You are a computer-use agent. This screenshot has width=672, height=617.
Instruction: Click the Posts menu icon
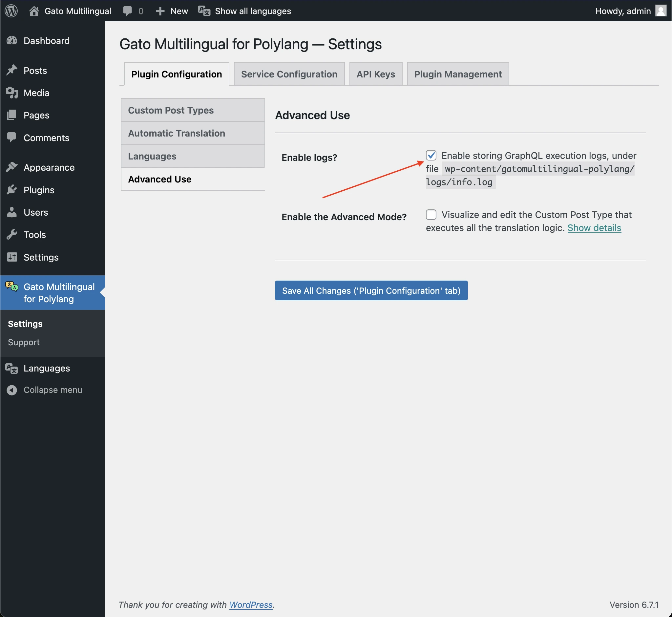(12, 70)
